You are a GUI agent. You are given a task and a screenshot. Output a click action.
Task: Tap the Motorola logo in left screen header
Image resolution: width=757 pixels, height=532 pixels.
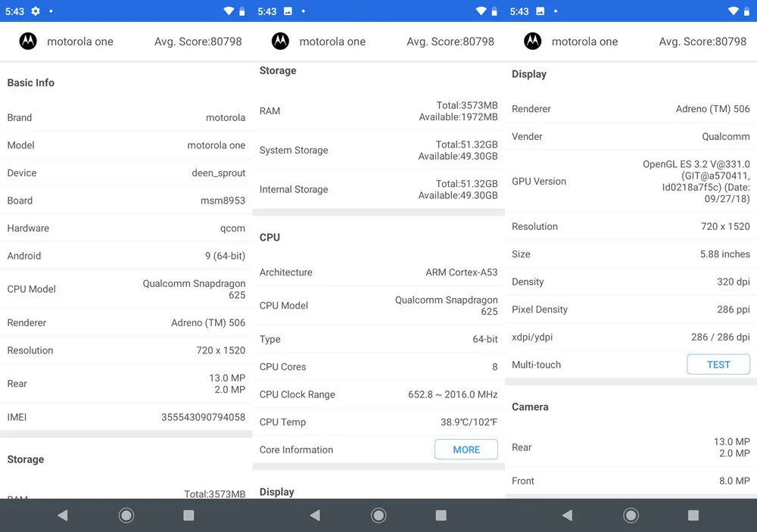tap(28, 42)
